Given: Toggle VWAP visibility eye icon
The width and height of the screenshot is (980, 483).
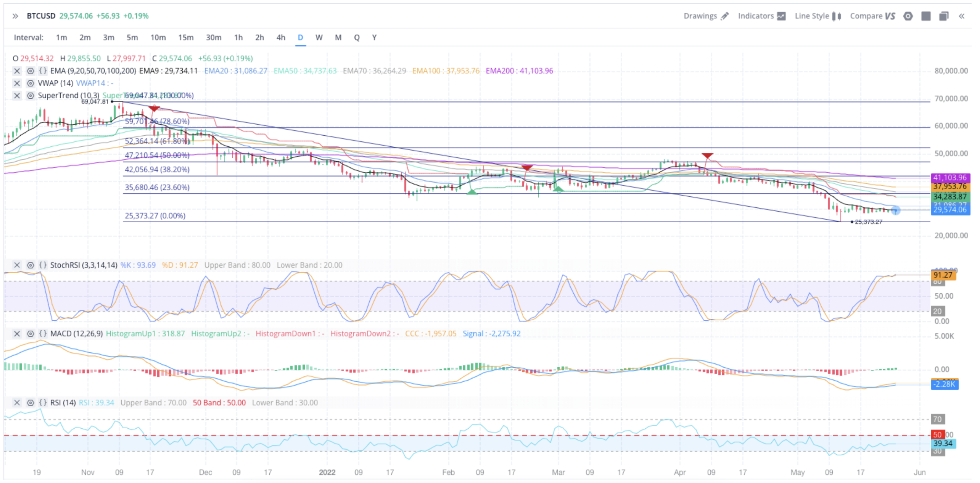Looking at the screenshot, I should coord(31,83).
